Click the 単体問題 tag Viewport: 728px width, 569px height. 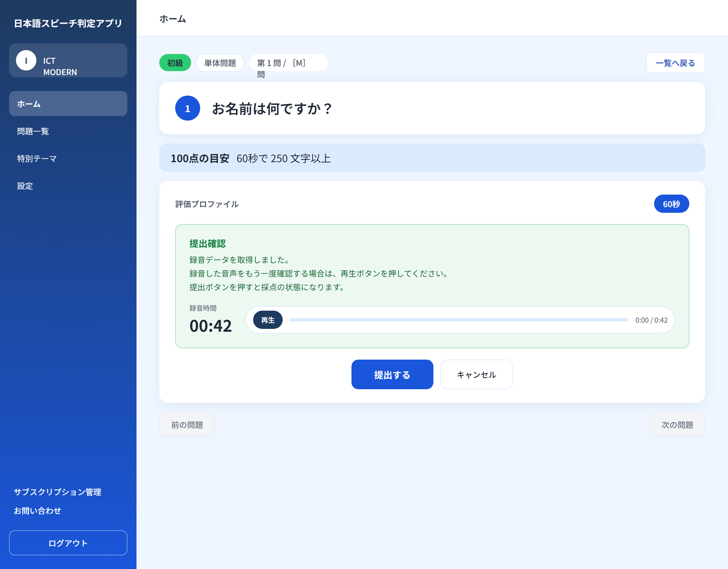tap(220, 63)
